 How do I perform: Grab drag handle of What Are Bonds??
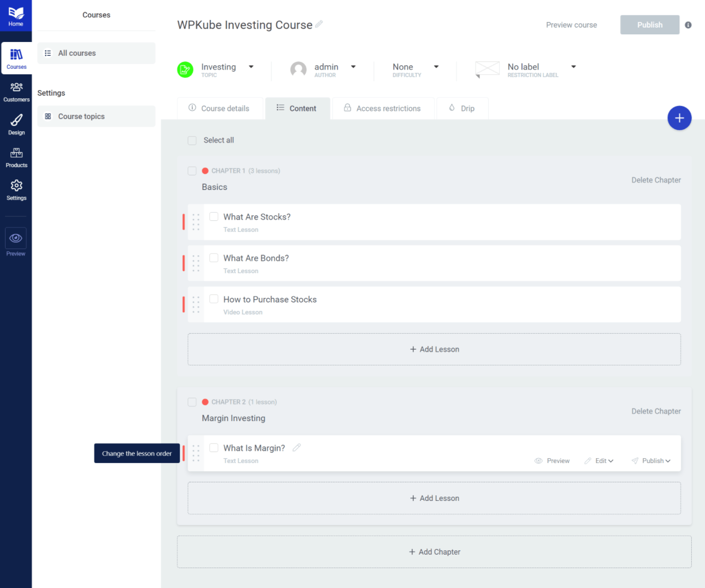(196, 263)
